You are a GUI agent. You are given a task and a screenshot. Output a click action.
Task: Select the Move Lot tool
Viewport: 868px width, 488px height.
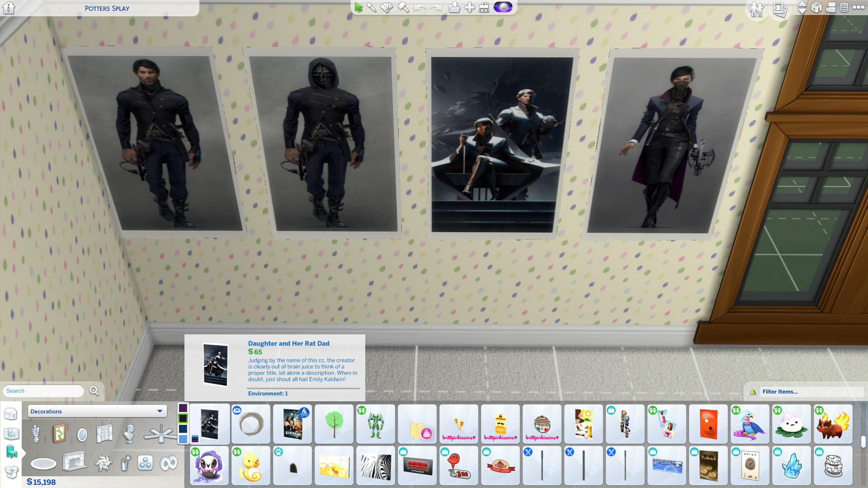(470, 7)
